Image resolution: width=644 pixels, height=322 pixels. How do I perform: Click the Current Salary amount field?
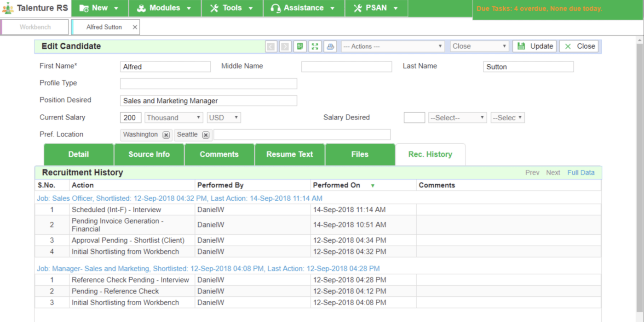coord(131,118)
